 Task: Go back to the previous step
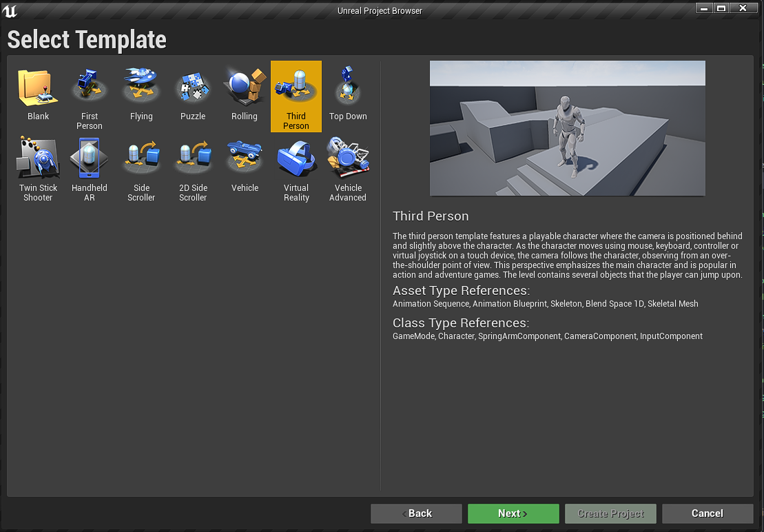point(416,513)
